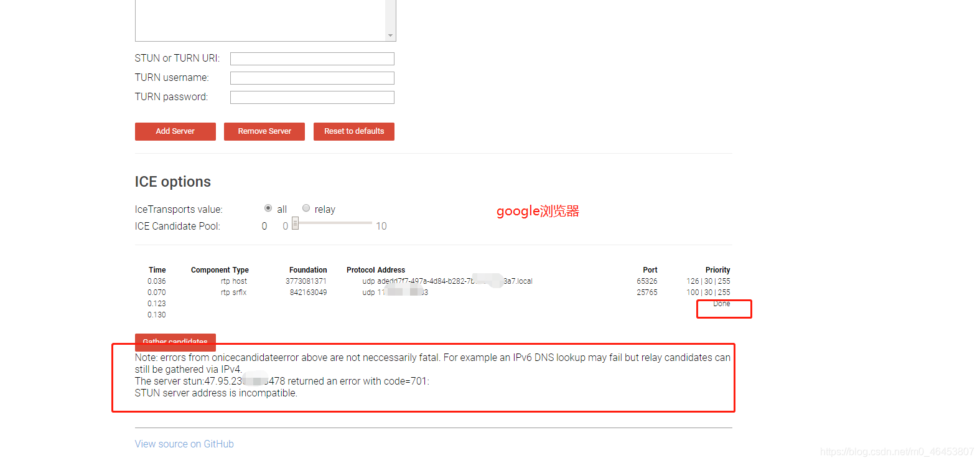Click the 'ICE Candidate Pool:' label

pyautogui.click(x=177, y=227)
